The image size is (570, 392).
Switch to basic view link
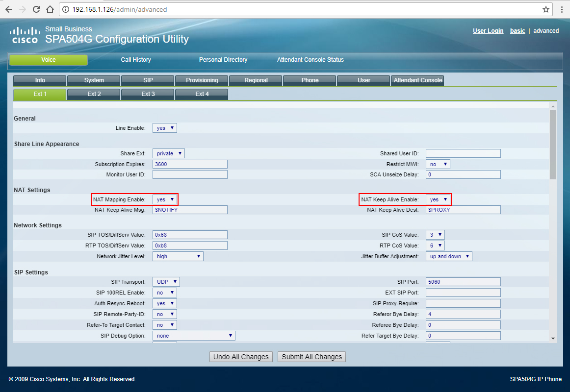(518, 31)
